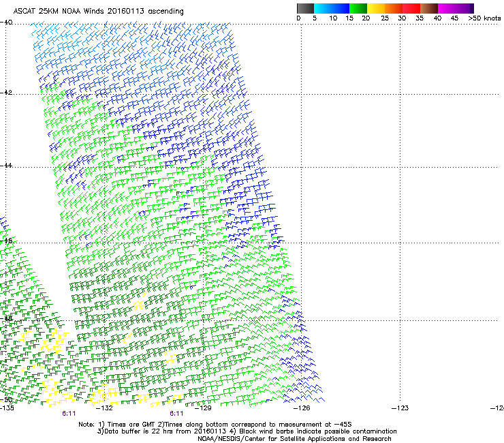Image resolution: width=504 pixels, height=443 pixels.
Task: Click the '-50' latitude axis label
Action: click(6, 400)
